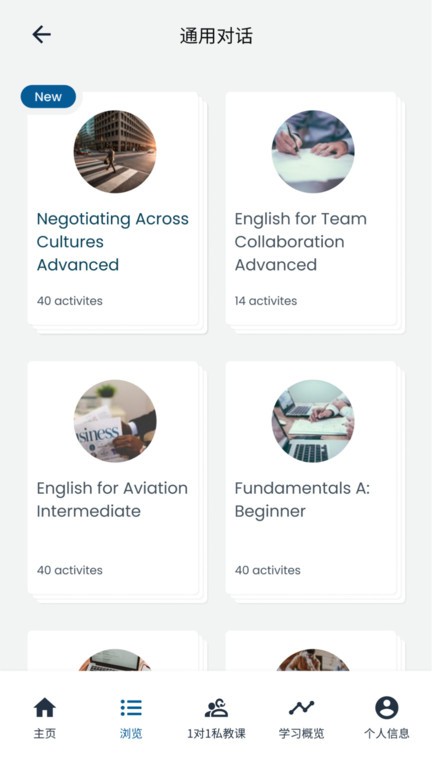Tap the hands writing photo thumbnail
Image resolution: width=432 pixels, height=768 pixels.
313,151
